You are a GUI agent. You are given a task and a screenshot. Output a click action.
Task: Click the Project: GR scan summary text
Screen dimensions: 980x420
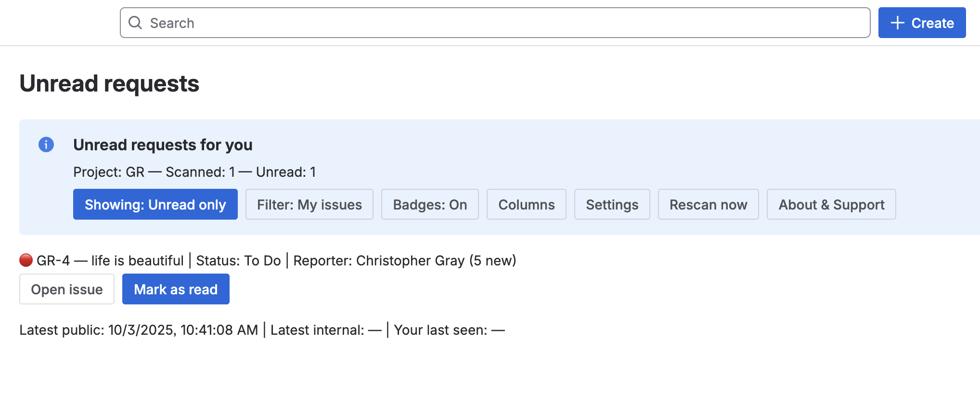[194, 172]
